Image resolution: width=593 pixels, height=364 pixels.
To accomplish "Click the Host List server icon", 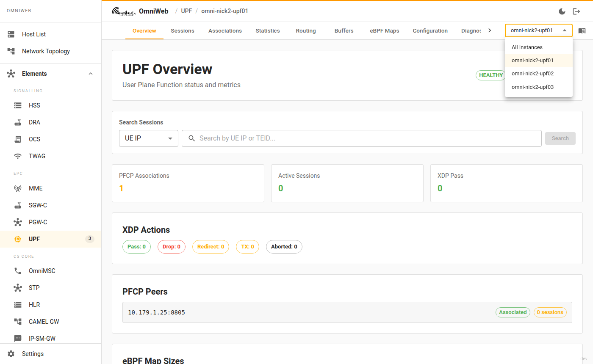I will click(x=11, y=34).
